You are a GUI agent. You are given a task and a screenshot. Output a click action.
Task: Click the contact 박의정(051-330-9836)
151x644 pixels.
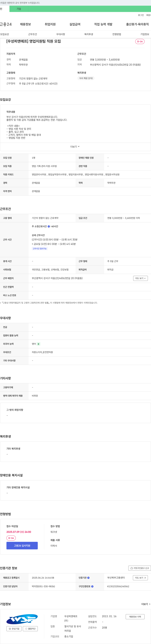pos(43,586)
